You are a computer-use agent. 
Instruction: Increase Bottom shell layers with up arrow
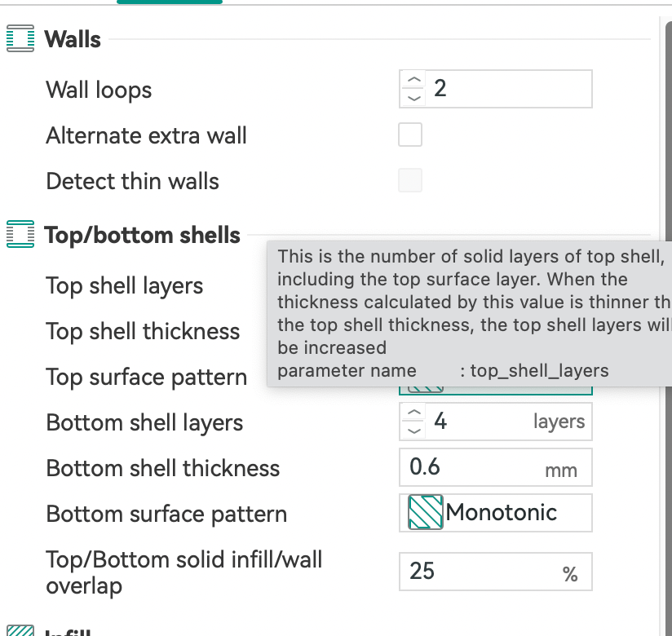click(x=414, y=413)
